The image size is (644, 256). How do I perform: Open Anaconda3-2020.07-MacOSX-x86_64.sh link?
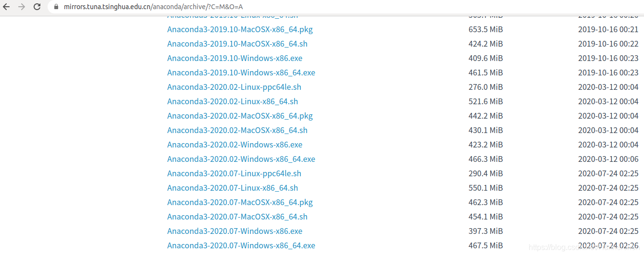click(237, 217)
